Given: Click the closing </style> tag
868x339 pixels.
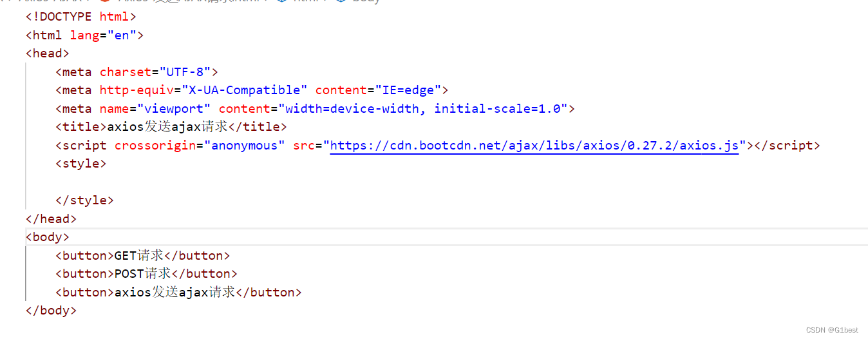Looking at the screenshot, I should pos(84,200).
